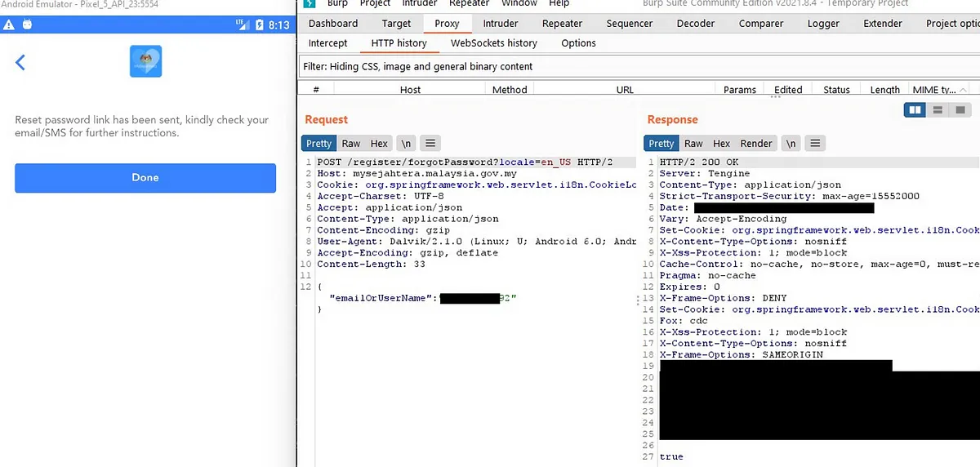Open the Decoder tab

click(x=696, y=24)
